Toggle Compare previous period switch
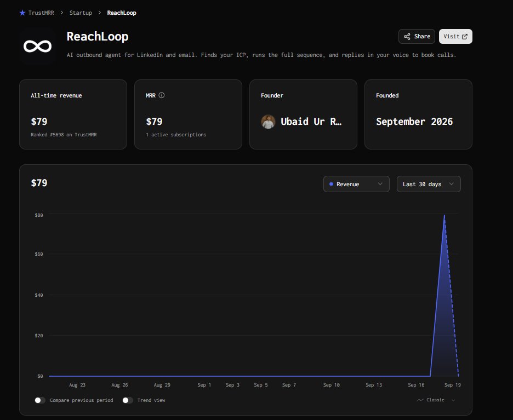Screen dimensions: 513x420 (40, 400)
